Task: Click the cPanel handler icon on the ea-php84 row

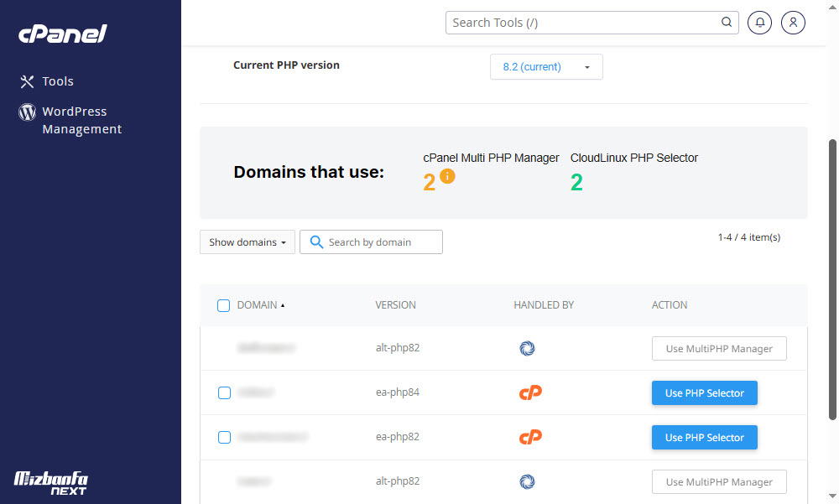Action: 530,392
